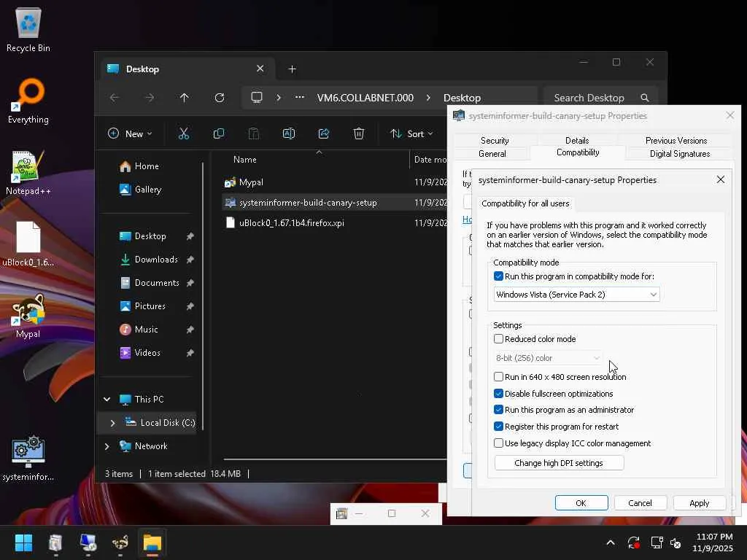Expand the Network tree node

(107, 446)
